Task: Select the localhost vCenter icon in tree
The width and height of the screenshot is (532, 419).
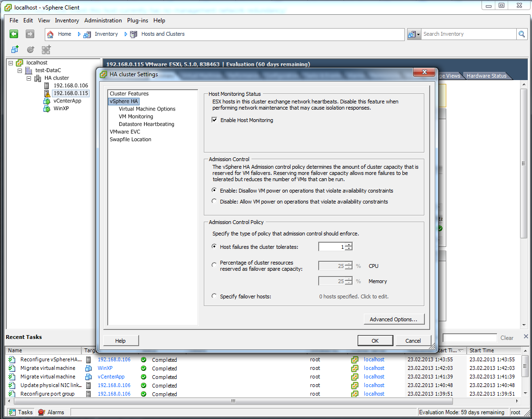Action: pyautogui.click(x=20, y=63)
